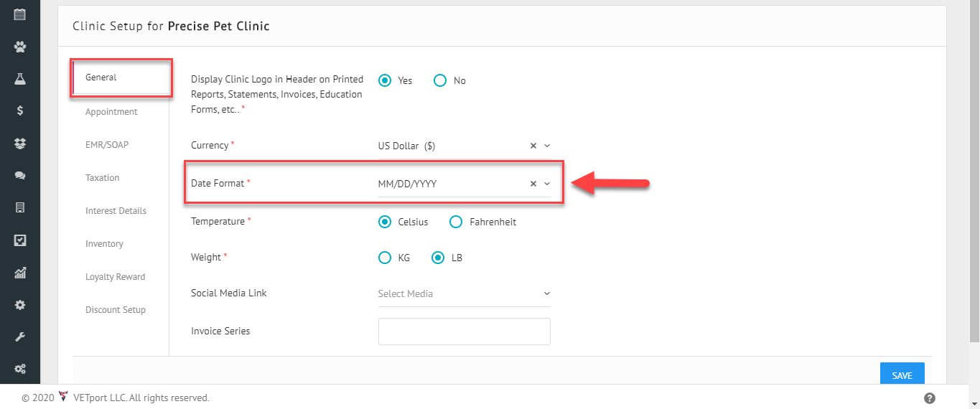Viewport: 980px width, 409px height.
Task: Open the checked box tasks icon
Action: pos(20,240)
